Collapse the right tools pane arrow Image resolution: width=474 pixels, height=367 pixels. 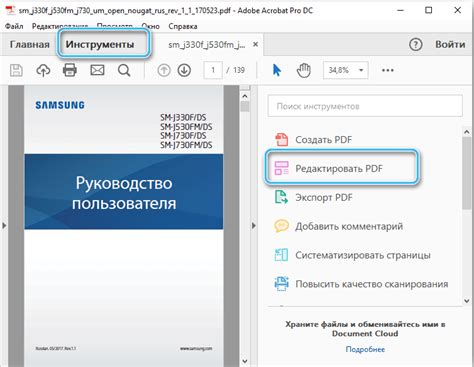(254, 226)
